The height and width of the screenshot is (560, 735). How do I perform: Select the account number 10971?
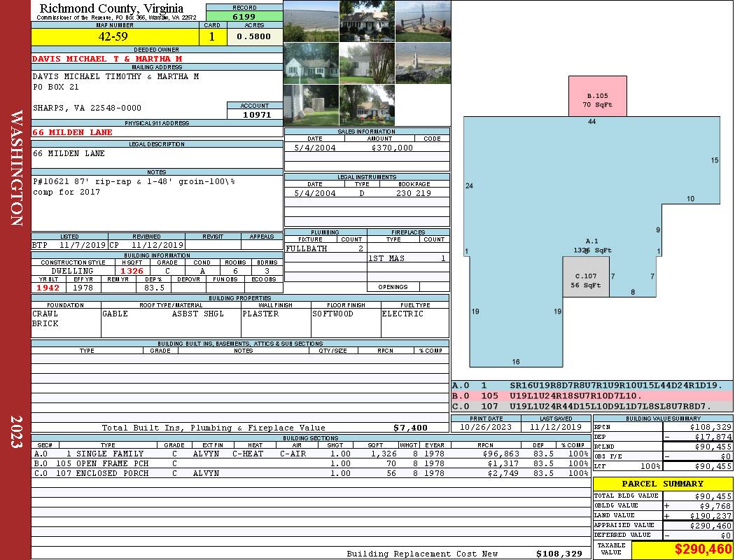click(x=255, y=114)
